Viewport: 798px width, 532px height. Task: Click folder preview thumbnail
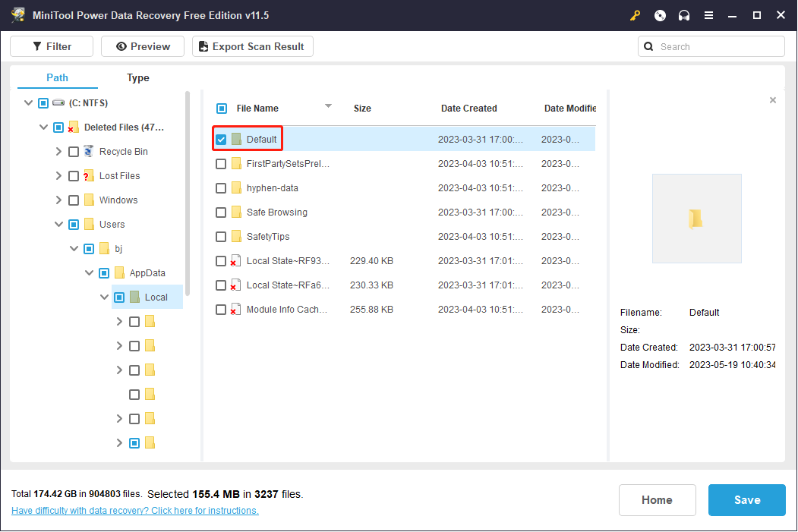coord(697,219)
